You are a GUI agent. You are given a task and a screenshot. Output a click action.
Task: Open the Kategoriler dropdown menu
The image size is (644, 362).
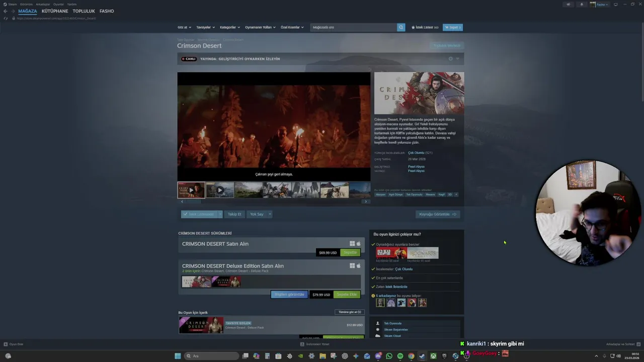(230, 27)
